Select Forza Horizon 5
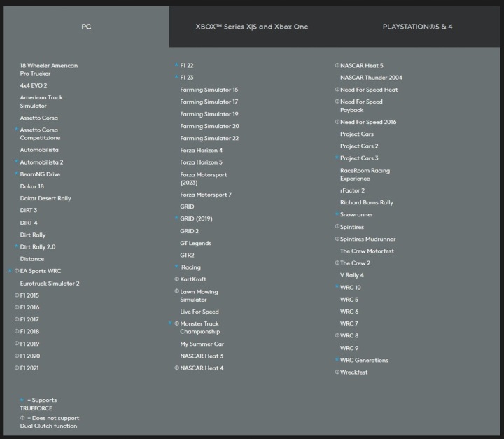The image size is (504, 439). (201, 162)
